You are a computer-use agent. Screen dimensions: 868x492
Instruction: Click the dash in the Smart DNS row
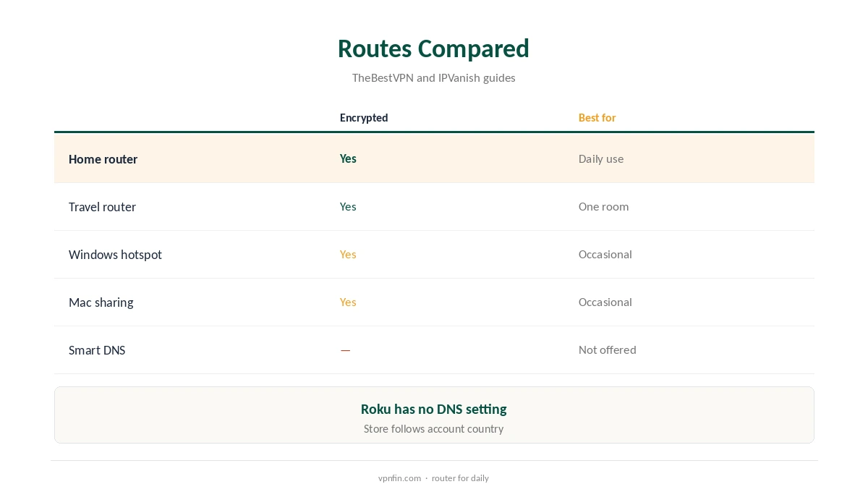(345, 350)
